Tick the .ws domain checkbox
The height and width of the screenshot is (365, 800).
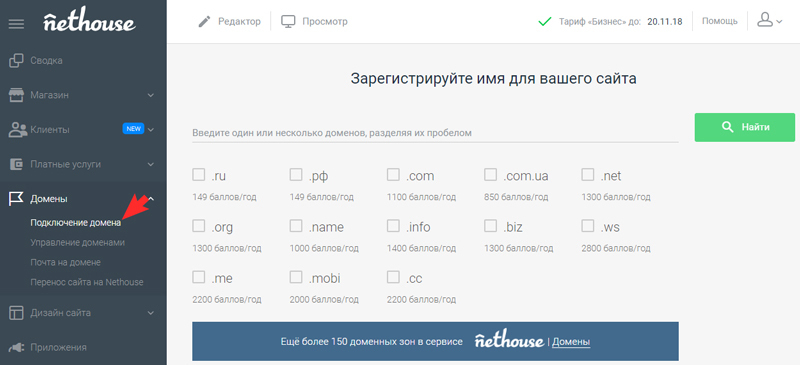[588, 226]
